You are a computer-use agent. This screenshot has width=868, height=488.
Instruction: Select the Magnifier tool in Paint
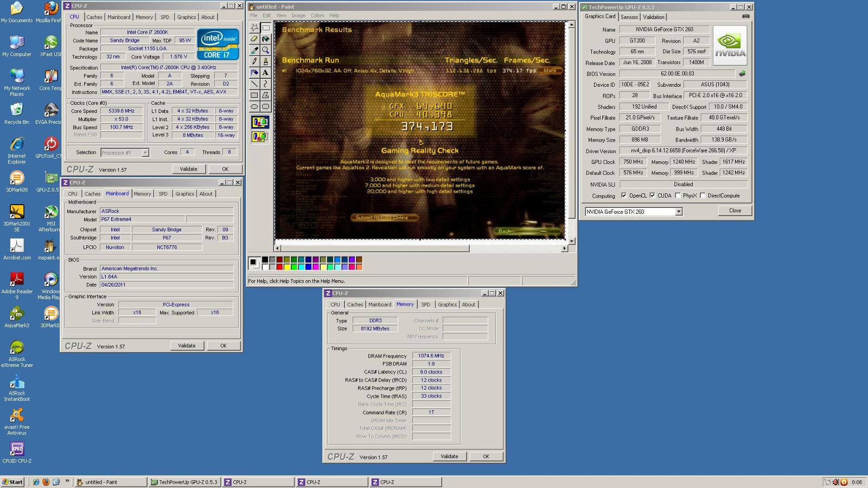265,50
